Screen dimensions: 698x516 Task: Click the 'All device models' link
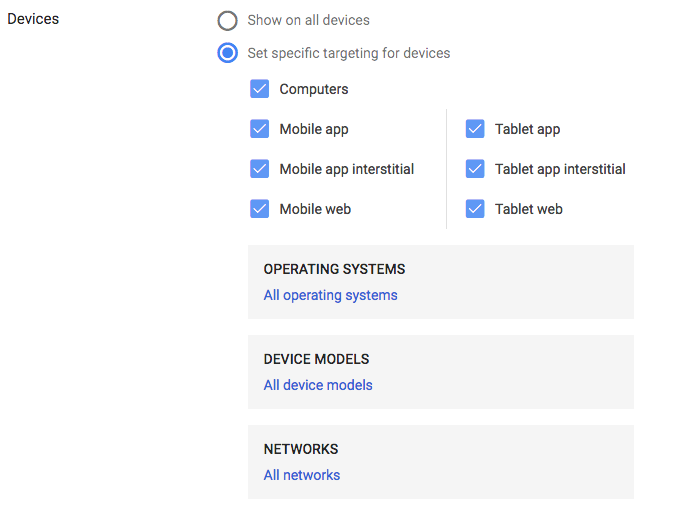pos(318,385)
